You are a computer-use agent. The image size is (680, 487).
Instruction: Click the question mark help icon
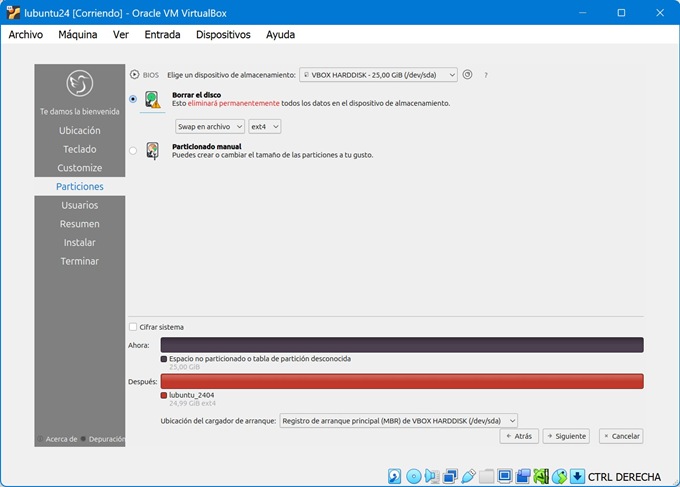tap(486, 75)
